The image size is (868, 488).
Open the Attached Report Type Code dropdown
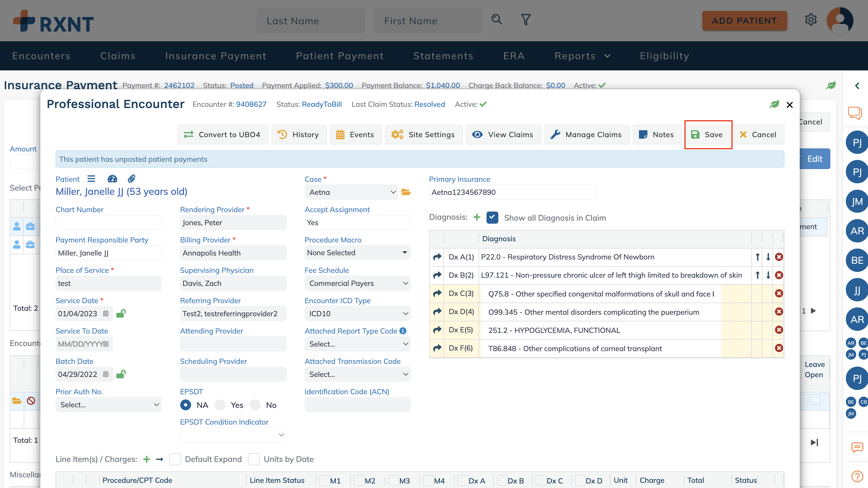click(358, 344)
